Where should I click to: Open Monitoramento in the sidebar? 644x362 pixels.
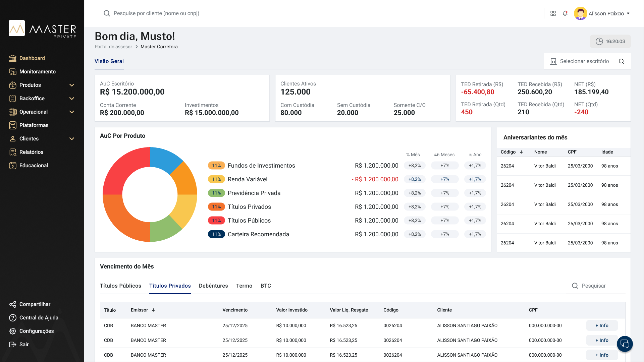[38, 72]
